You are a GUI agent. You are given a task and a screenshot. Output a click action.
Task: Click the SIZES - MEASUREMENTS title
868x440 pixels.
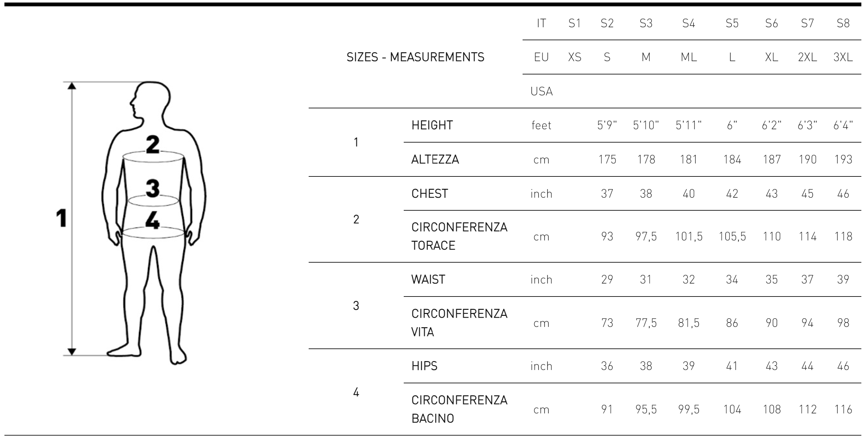(415, 57)
